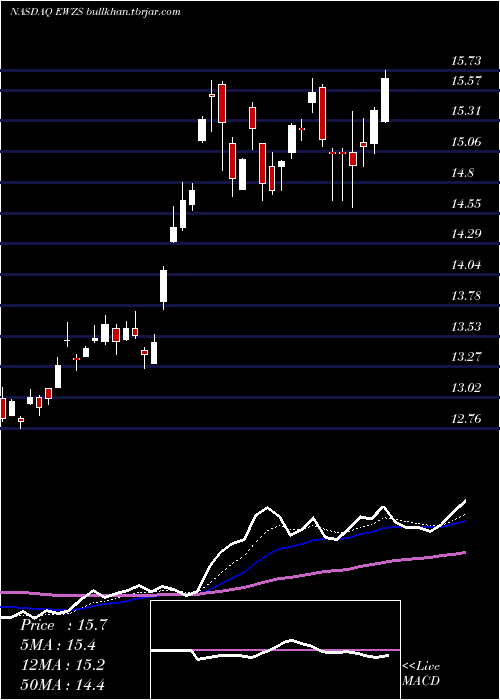Select the 13.02 price axis label
500x700 pixels.
[466, 388]
